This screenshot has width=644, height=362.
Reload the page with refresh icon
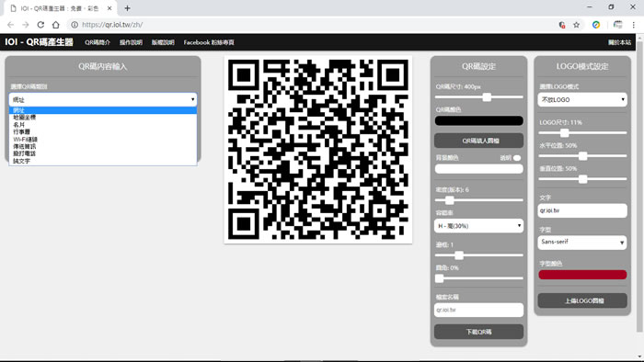click(x=40, y=25)
